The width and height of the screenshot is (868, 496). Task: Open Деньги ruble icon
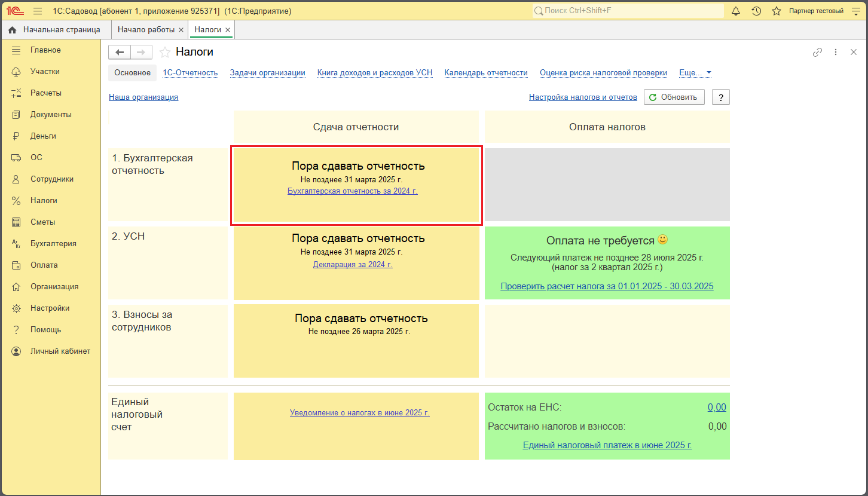pyautogui.click(x=16, y=136)
